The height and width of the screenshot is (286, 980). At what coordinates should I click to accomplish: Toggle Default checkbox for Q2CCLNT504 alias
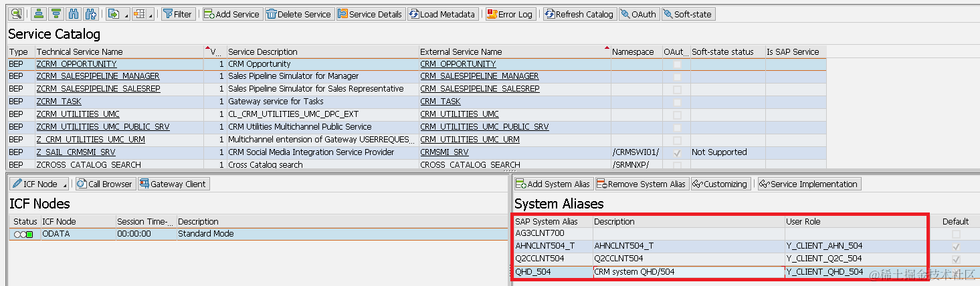pyautogui.click(x=956, y=259)
